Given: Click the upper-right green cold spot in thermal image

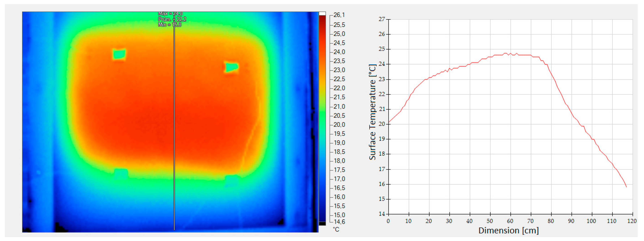Looking at the screenshot, I should [x=231, y=67].
